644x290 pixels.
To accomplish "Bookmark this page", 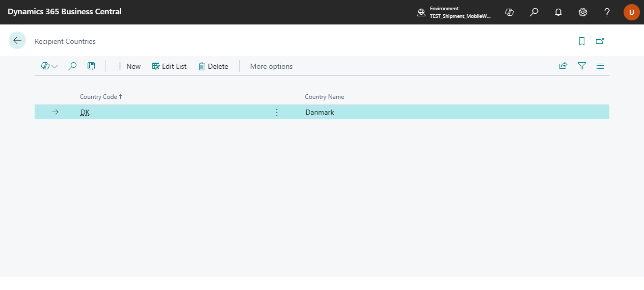I will coord(582,41).
